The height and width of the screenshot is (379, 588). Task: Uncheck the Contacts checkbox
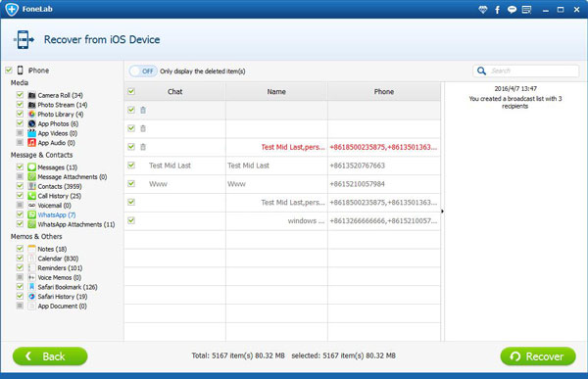20,186
